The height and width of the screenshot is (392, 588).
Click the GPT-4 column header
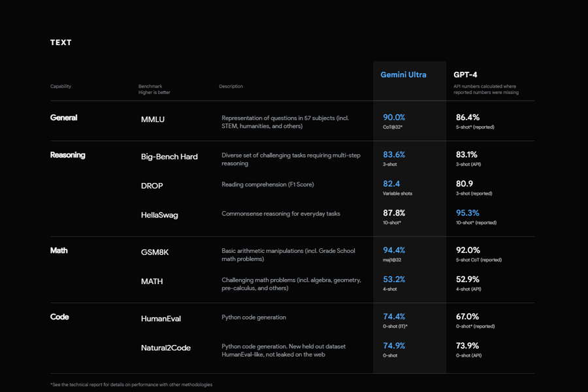465,74
